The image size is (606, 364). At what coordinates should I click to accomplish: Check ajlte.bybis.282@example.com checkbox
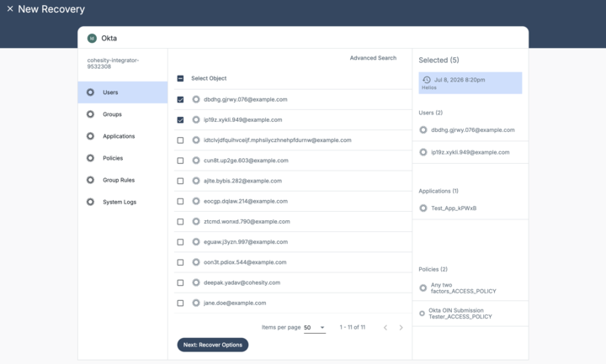tap(180, 181)
